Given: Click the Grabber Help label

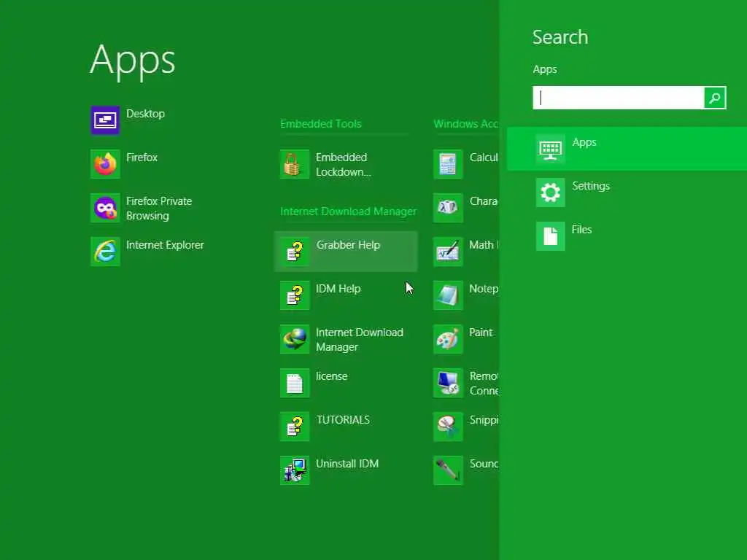Looking at the screenshot, I should (x=348, y=245).
